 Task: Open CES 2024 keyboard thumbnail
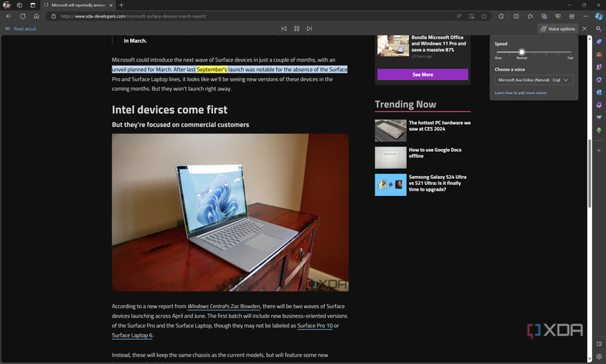tap(390, 131)
